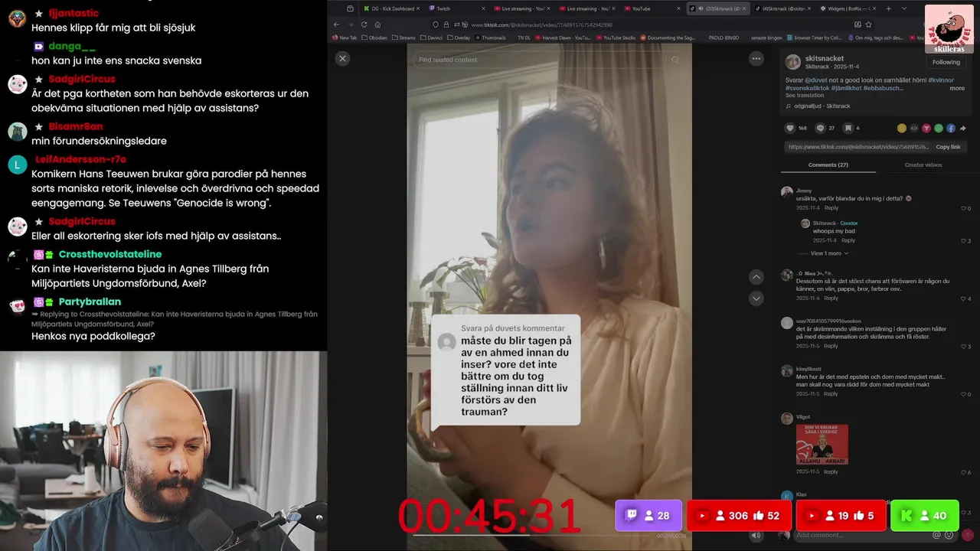Like Vilgot's comment heart
980x551 pixels.
(x=964, y=472)
